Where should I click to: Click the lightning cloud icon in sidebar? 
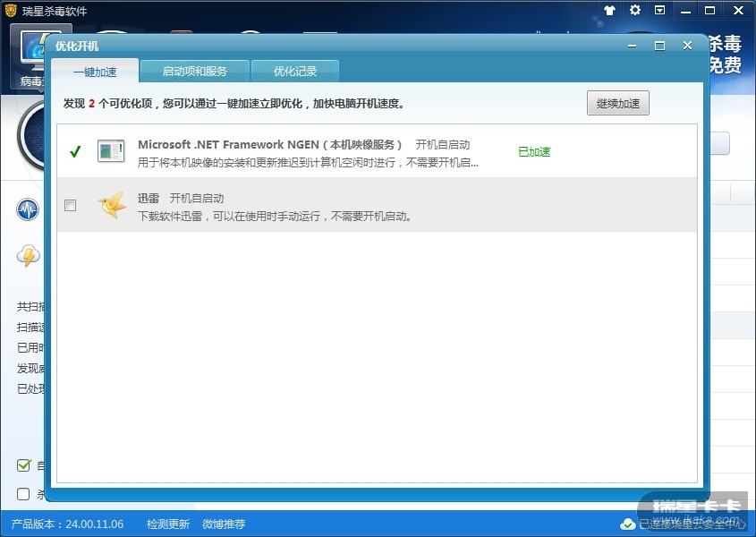click(x=28, y=255)
